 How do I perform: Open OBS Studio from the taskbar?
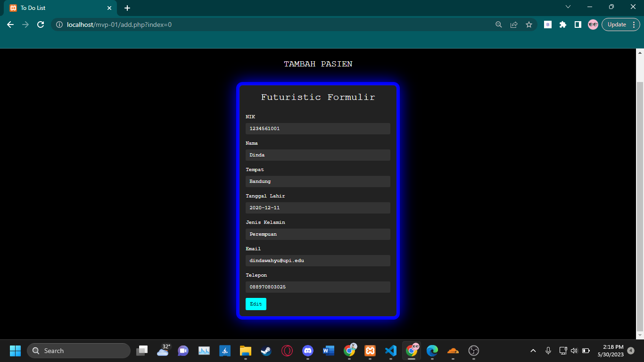coord(473,351)
